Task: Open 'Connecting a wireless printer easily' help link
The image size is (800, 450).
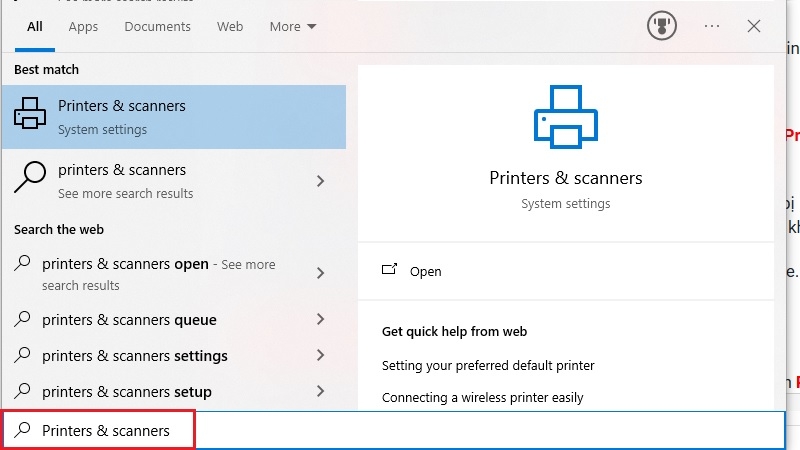Action: pyautogui.click(x=483, y=397)
